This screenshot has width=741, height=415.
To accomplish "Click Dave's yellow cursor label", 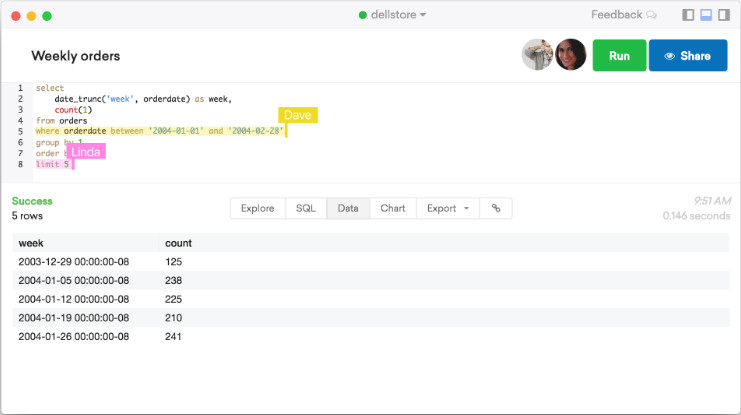I will (x=298, y=115).
